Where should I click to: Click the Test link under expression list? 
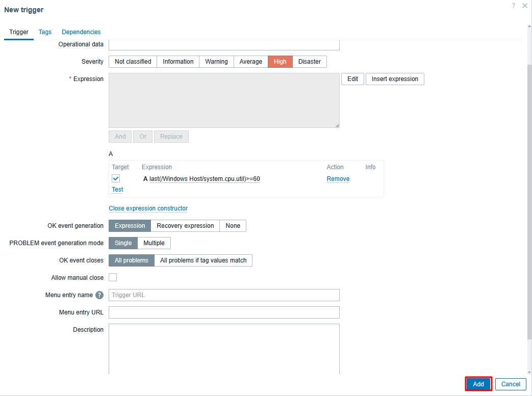117,190
